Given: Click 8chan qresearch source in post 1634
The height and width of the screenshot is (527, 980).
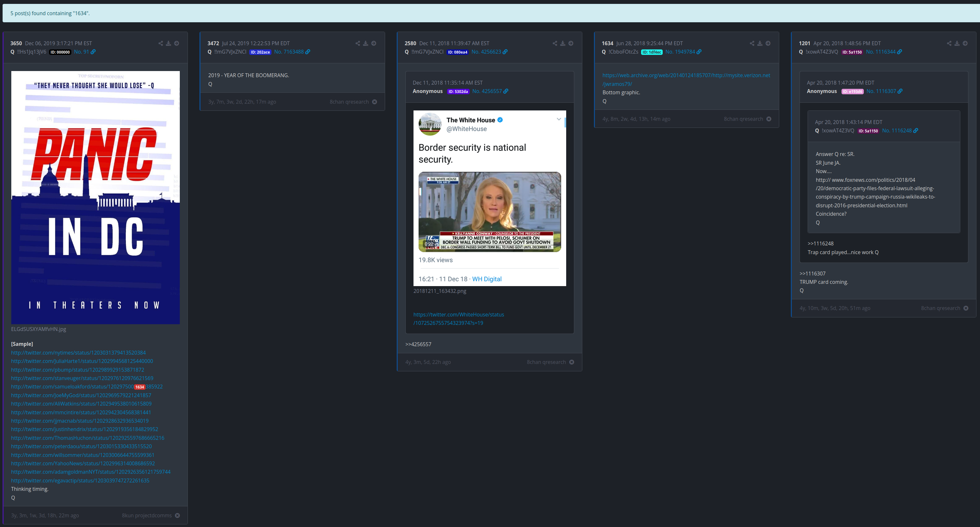Looking at the screenshot, I should coord(743,119).
